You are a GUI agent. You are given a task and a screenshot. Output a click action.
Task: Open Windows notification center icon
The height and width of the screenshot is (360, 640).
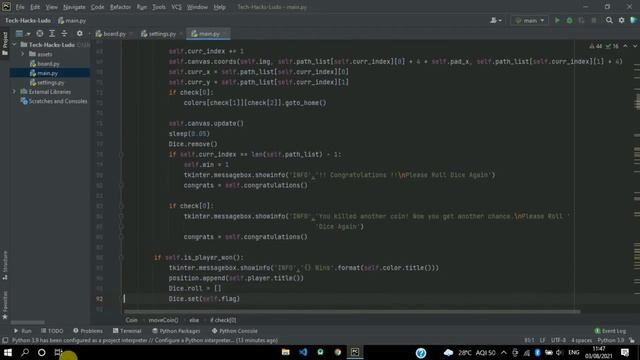tap(624, 352)
